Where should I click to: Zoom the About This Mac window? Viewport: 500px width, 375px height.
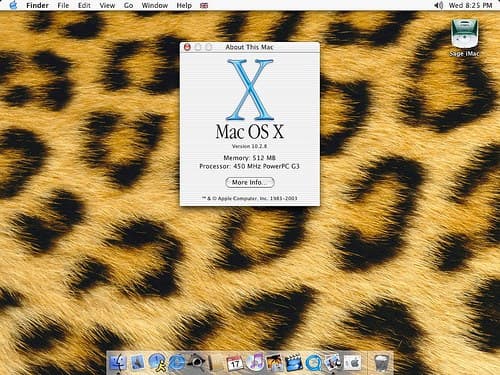point(209,47)
